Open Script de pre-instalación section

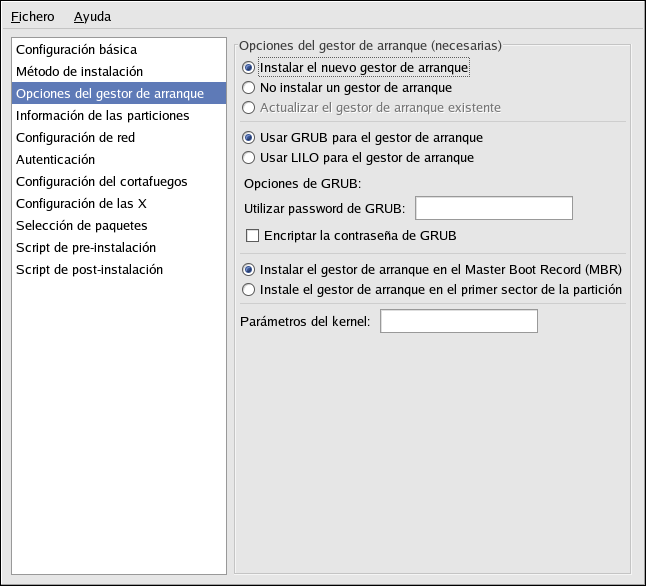pyautogui.click(x=85, y=247)
